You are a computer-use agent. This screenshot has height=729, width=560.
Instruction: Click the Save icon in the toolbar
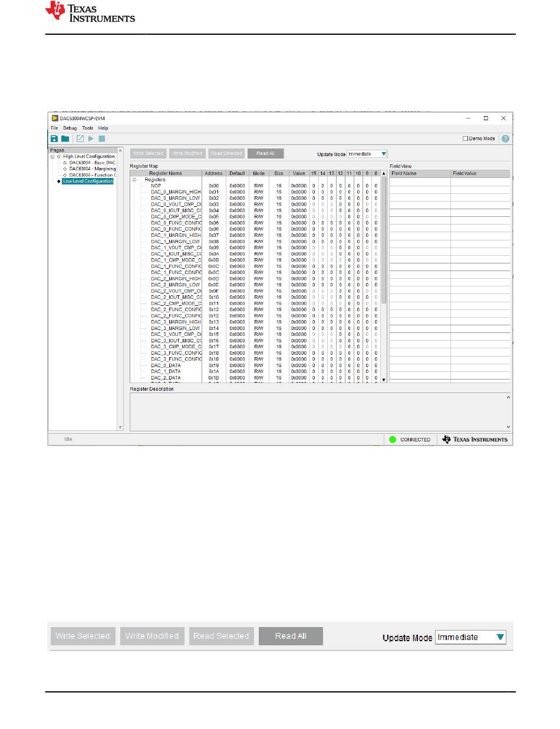(x=54, y=138)
